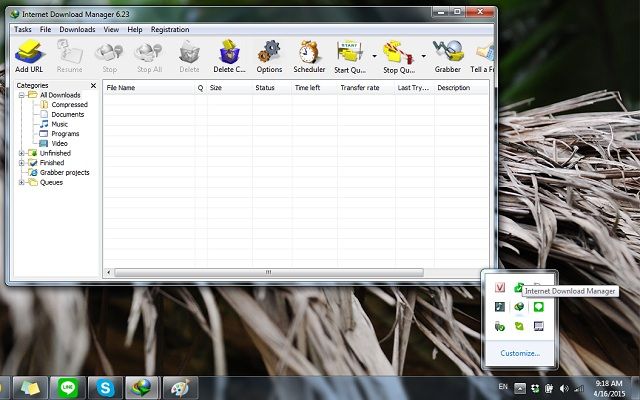
Task: Open the LINE app in taskbar
Action: (x=67, y=386)
